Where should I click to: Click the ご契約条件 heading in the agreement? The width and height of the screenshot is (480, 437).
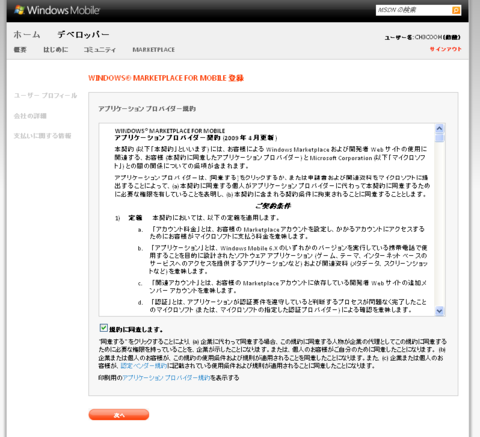273,206
